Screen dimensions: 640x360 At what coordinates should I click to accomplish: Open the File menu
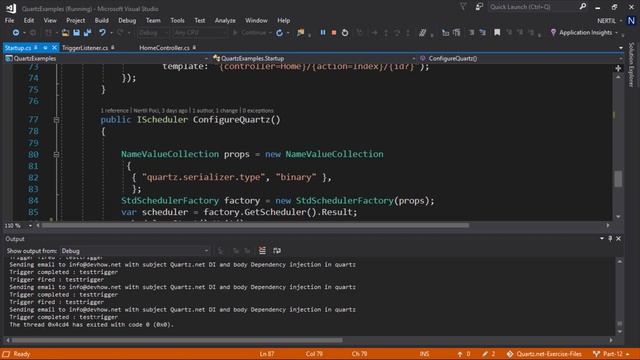pos(9,20)
